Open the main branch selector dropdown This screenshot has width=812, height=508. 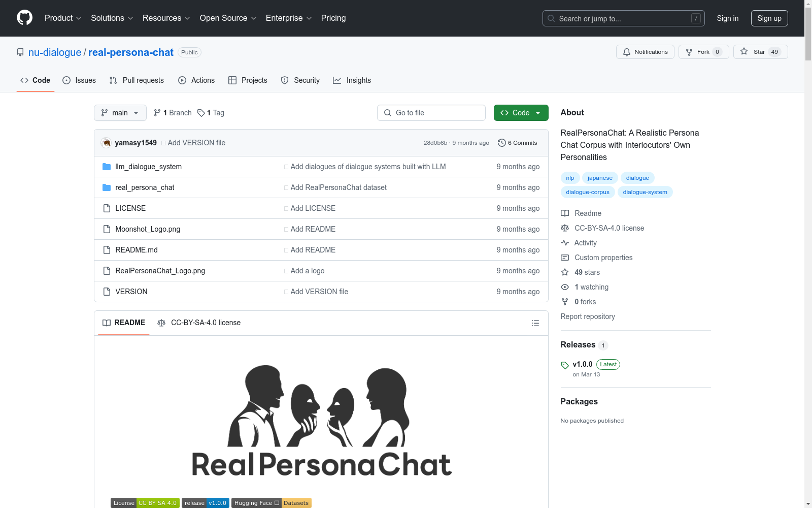(120, 113)
